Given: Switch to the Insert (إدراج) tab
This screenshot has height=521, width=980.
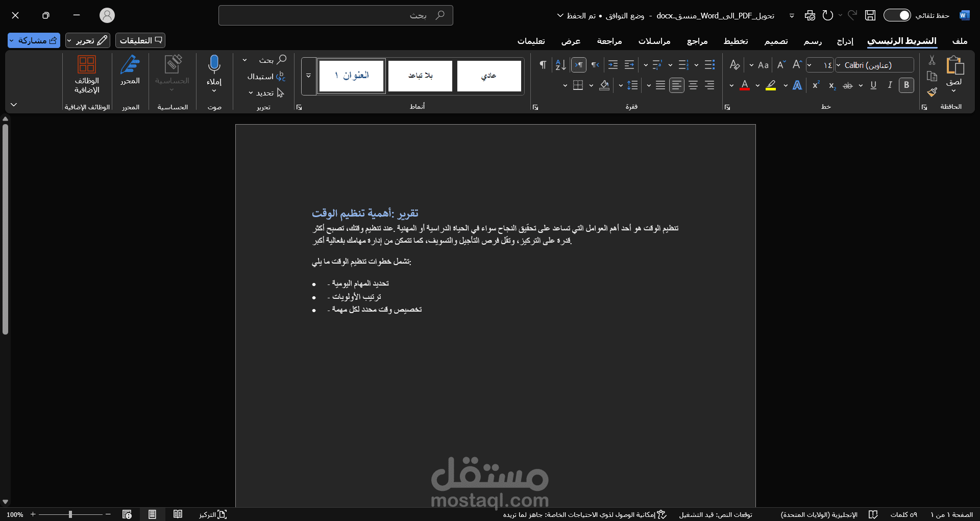Looking at the screenshot, I should coord(845,41).
